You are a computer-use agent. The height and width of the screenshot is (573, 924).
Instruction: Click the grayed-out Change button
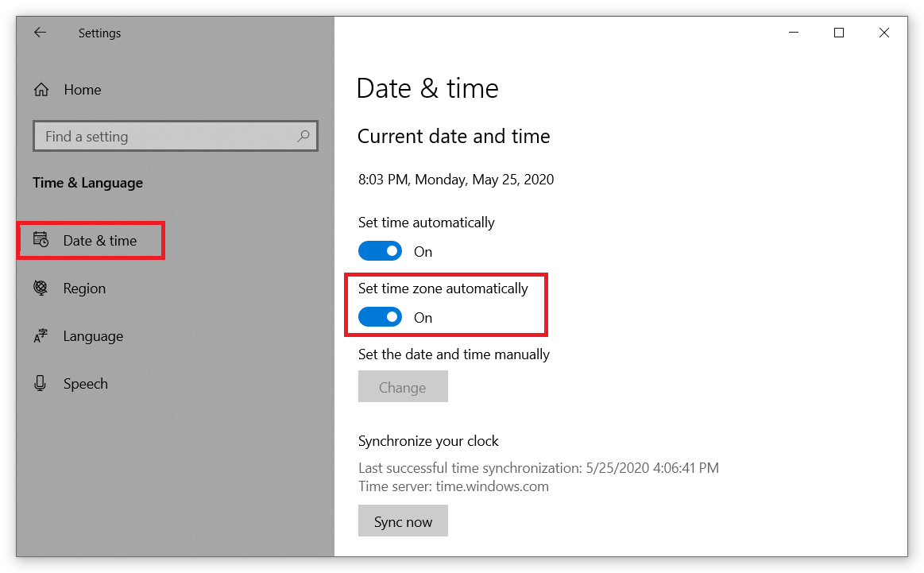click(x=403, y=387)
